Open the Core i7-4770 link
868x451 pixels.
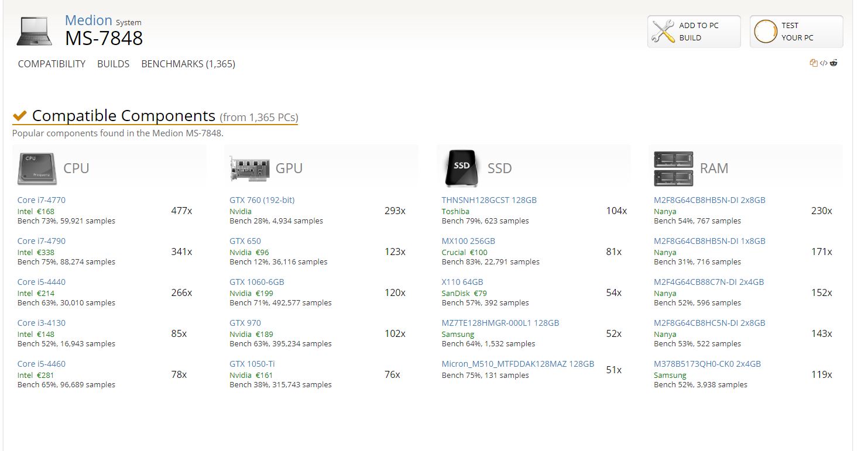pyautogui.click(x=41, y=200)
